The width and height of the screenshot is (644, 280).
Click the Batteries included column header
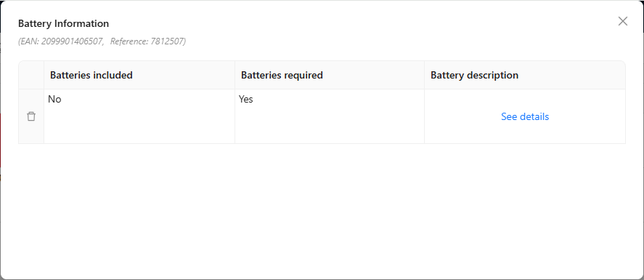pos(139,75)
